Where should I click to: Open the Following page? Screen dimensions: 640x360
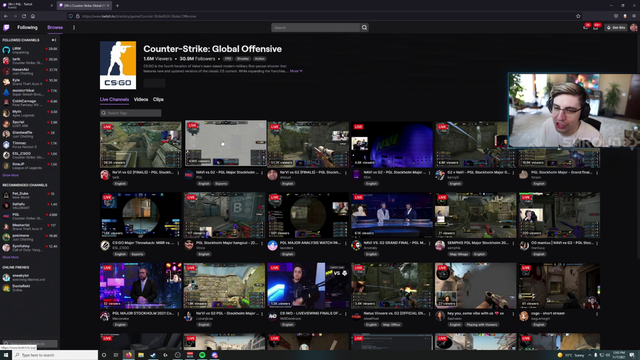27,27
